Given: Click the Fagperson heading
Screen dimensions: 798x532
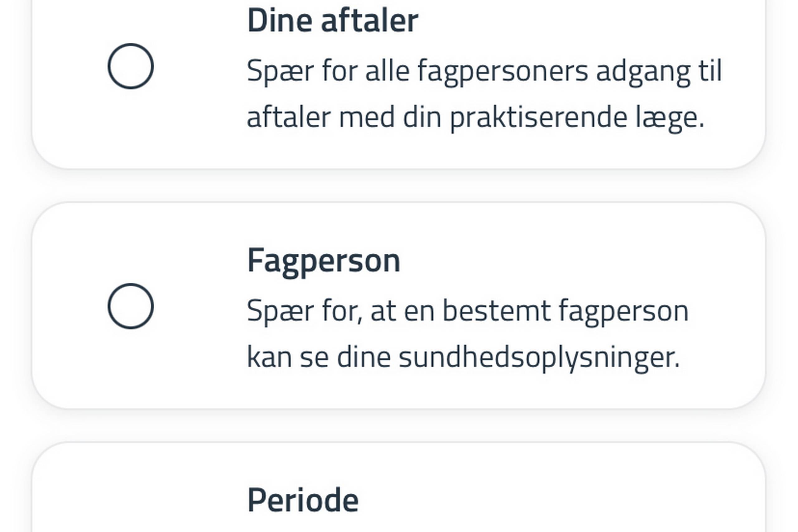Looking at the screenshot, I should point(324,261).
